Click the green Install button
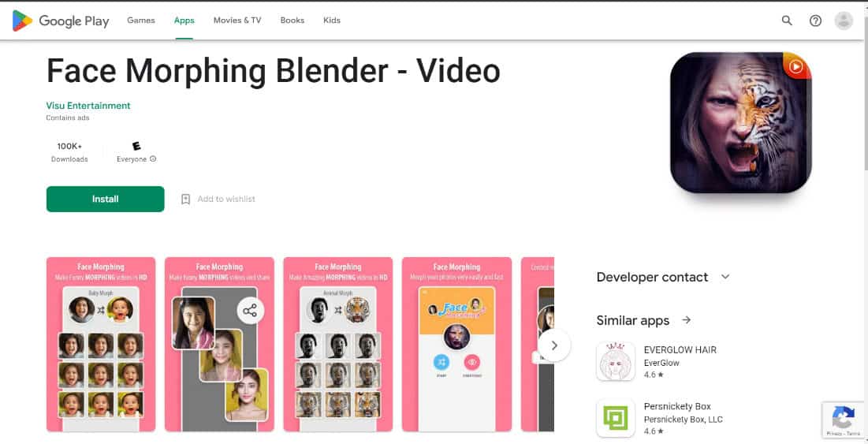This screenshot has height=444, width=868. [x=105, y=200]
